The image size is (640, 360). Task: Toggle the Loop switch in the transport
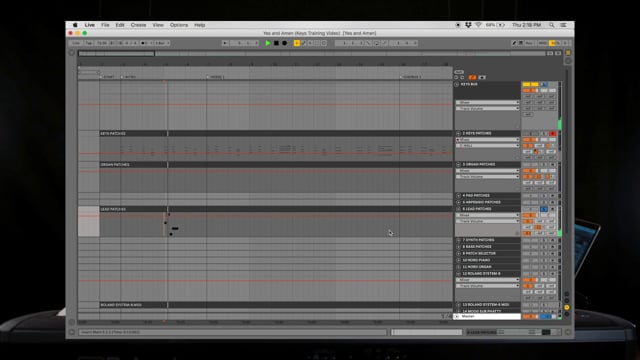376,43
